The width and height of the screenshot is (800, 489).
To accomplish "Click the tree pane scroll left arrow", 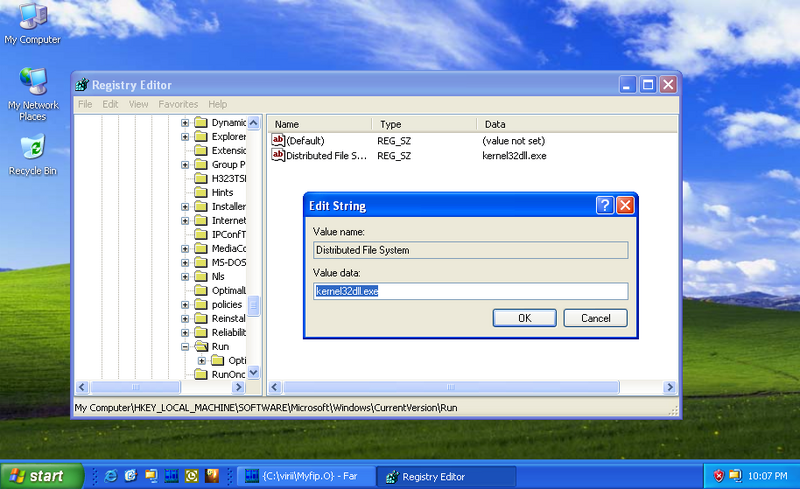I will tap(82, 387).
